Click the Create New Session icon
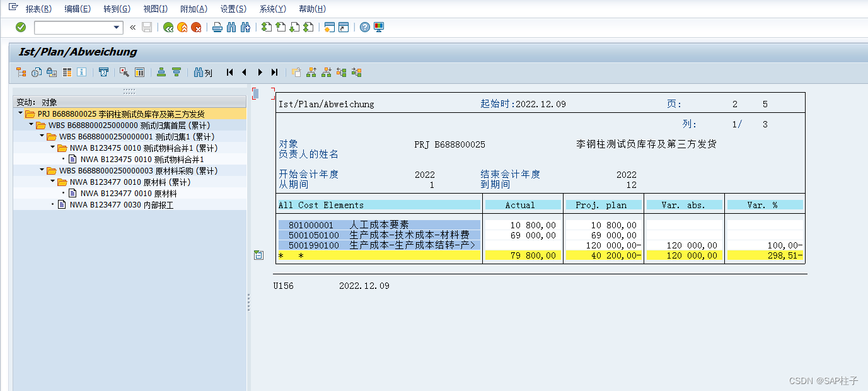 click(330, 27)
